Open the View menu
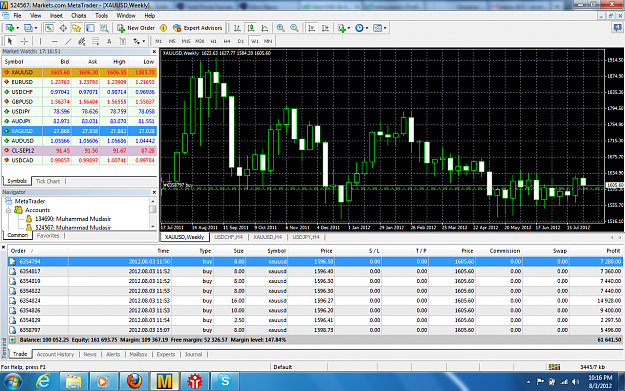The image size is (625, 391). (x=35, y=16)
